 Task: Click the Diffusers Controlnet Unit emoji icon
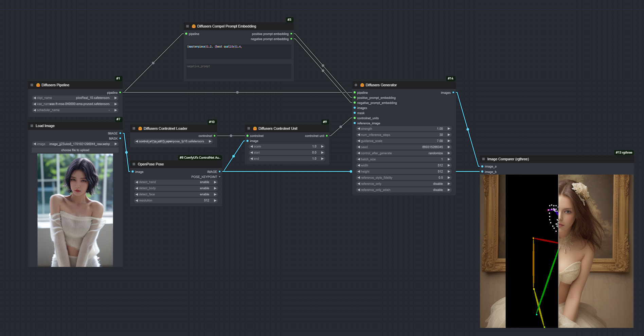255,129
